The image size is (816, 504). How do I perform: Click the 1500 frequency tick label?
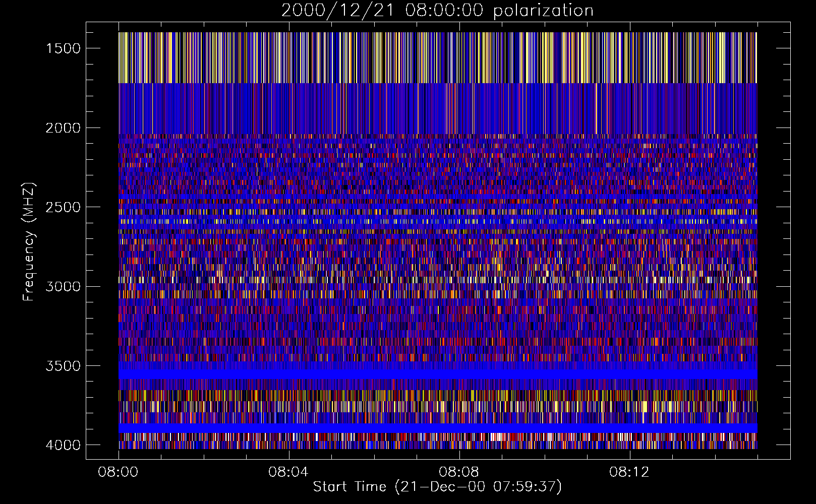[63, 48]
